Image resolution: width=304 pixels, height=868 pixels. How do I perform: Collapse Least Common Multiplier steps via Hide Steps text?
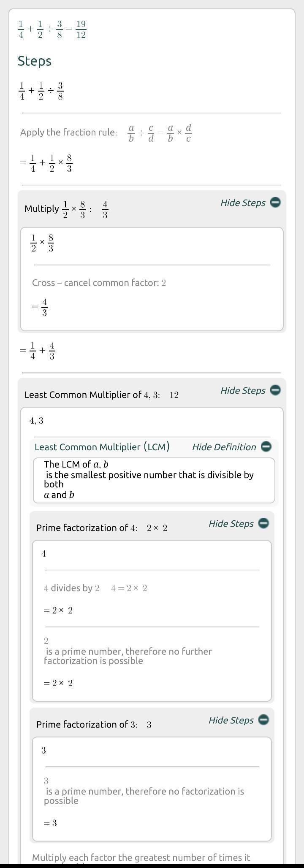click(243, 391)
